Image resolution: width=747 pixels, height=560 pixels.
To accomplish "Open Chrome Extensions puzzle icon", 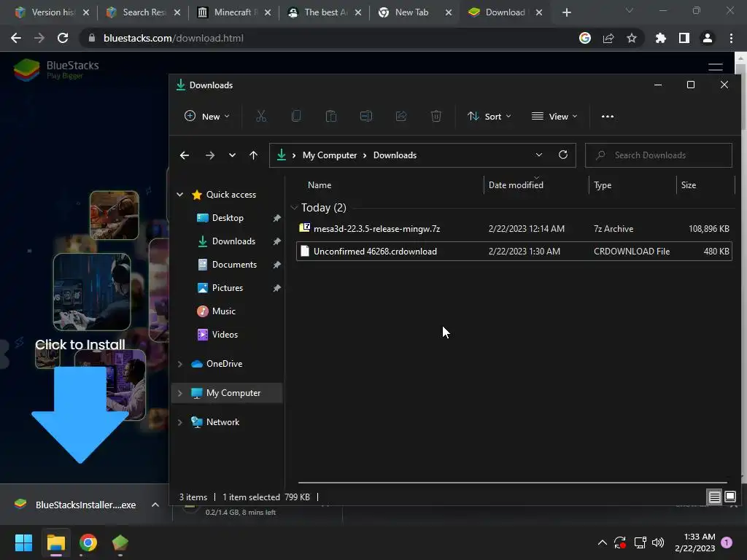I will tap(660, 38).
